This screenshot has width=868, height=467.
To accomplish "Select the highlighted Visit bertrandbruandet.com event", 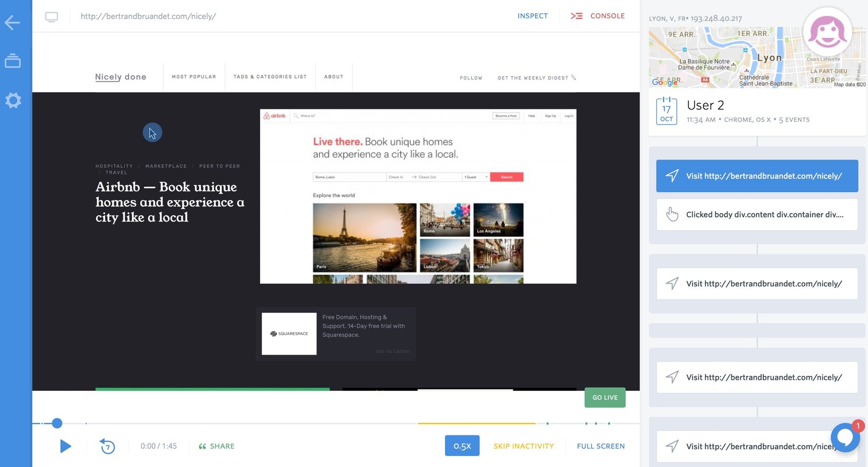I will pyautogui.click(x=757, y=176).
